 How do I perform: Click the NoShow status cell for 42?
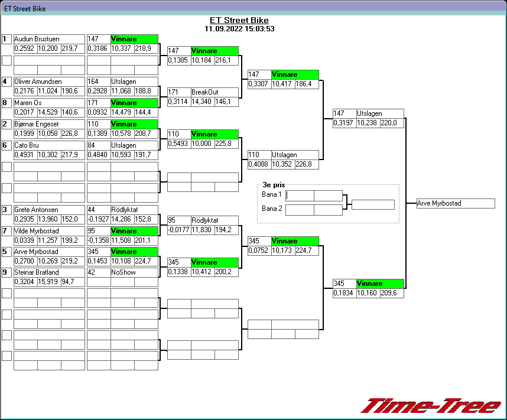pyautogui.click(x=134, y=272)
